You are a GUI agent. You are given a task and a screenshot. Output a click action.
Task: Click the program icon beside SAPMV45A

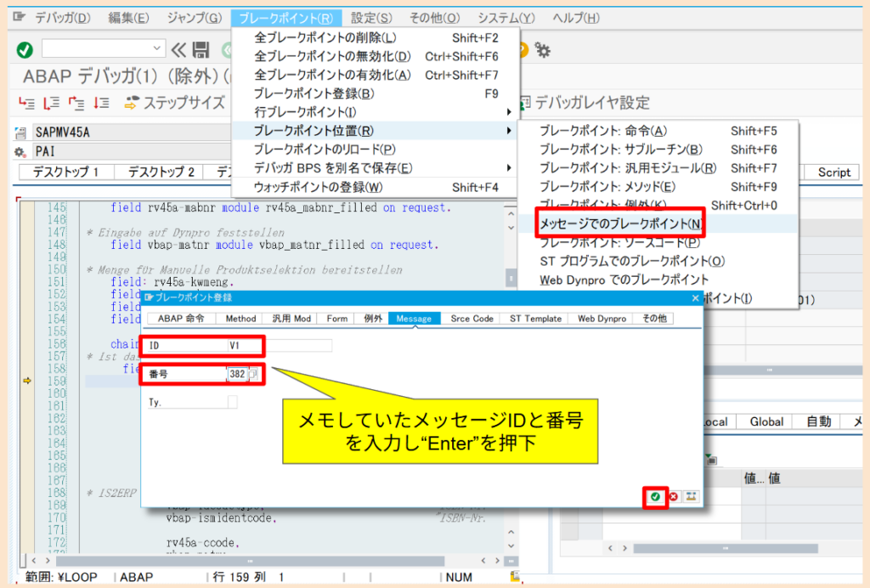coord(20,133)
